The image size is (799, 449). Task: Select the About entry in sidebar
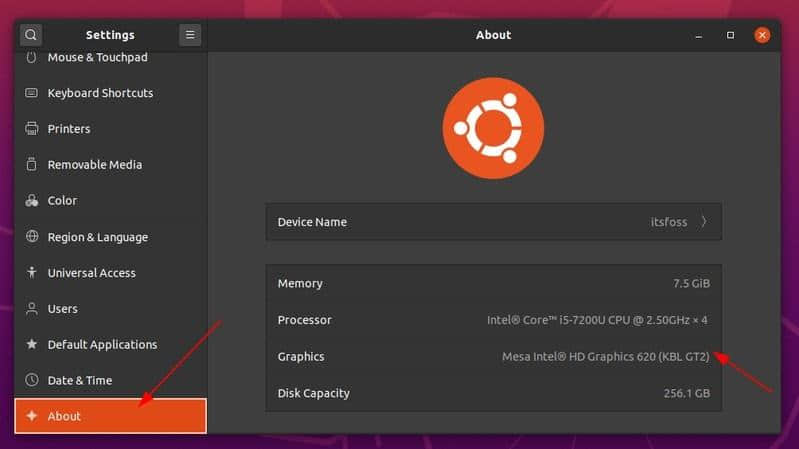[x=110, y=416]
